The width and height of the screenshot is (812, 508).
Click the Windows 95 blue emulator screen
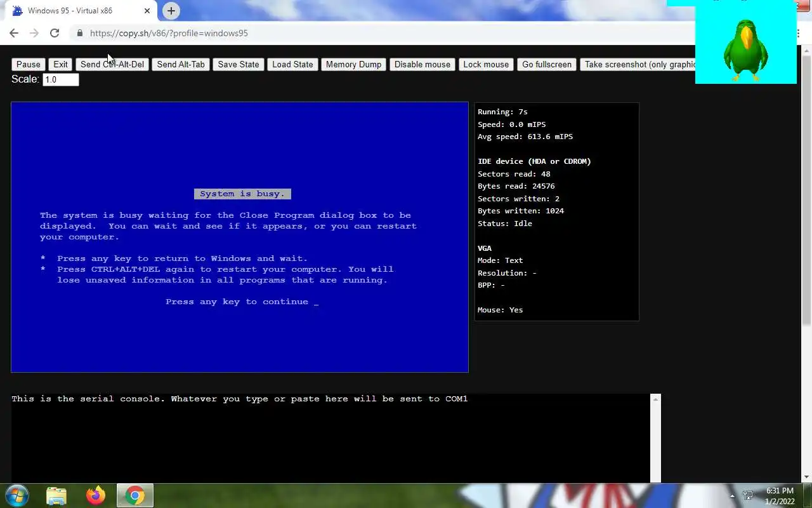click(x=240, y=237)
